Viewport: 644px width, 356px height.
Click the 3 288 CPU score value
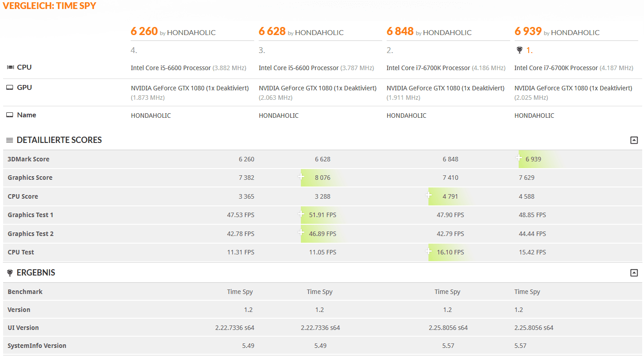[x=323, y=196]
